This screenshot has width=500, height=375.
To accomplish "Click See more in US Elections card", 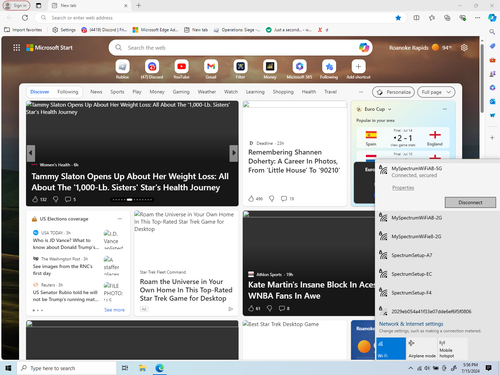I will coord(114,310).
